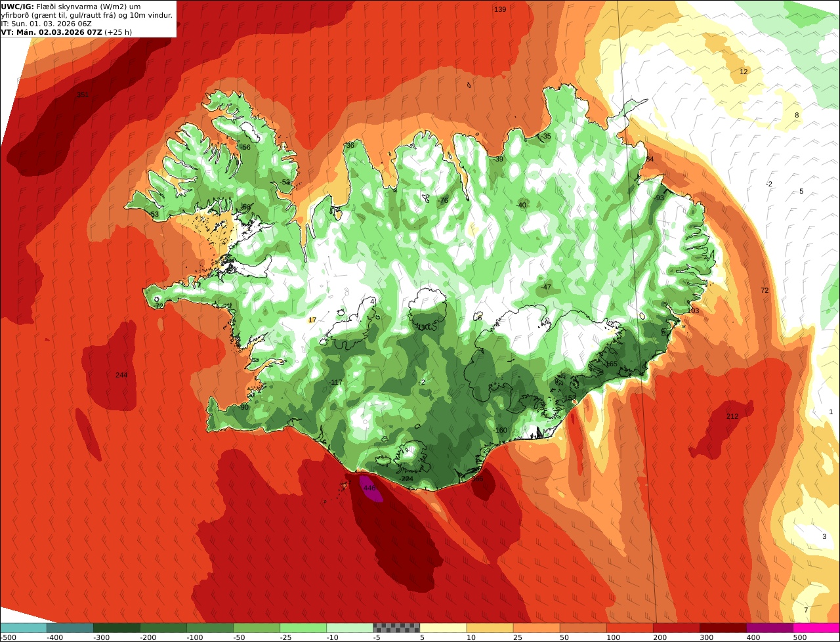Viewport: 840px width, 642px height.
Task: Click the legend swatch between -500 and -400
Action: [x=24, y=628]
